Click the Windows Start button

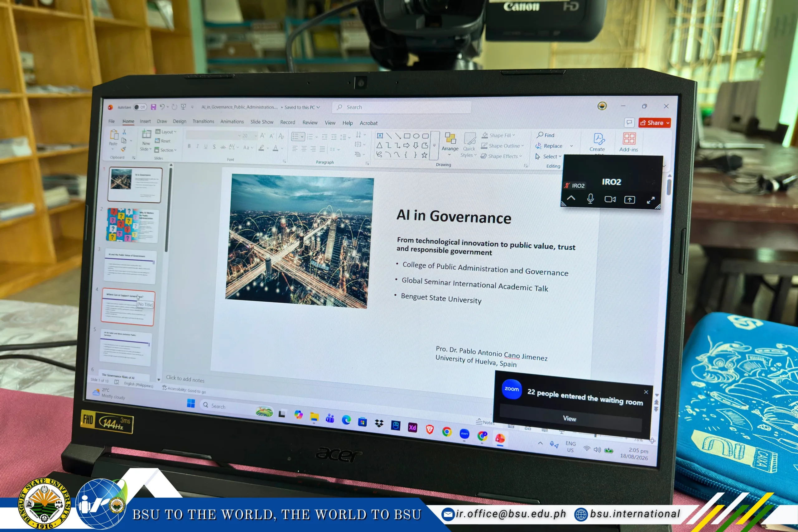[x=191, y=403]
